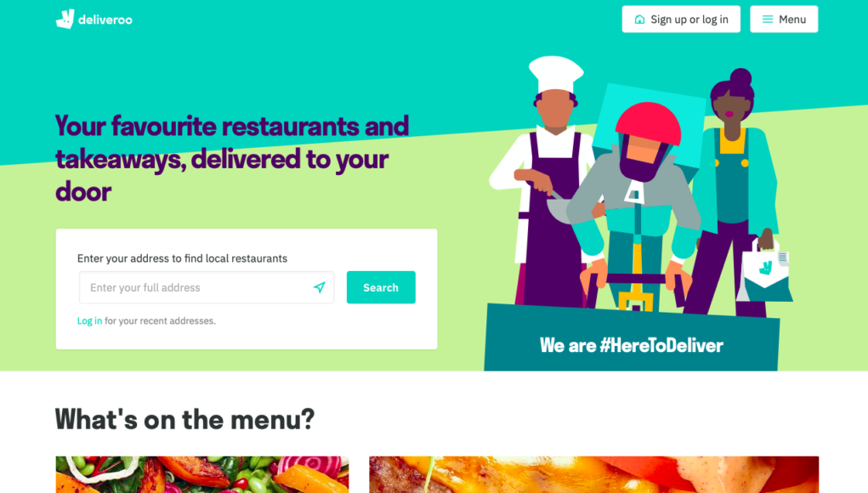Click the What's on the menu? heading
The height and width of the screenshot is (493, 868).
coord(184,419)
